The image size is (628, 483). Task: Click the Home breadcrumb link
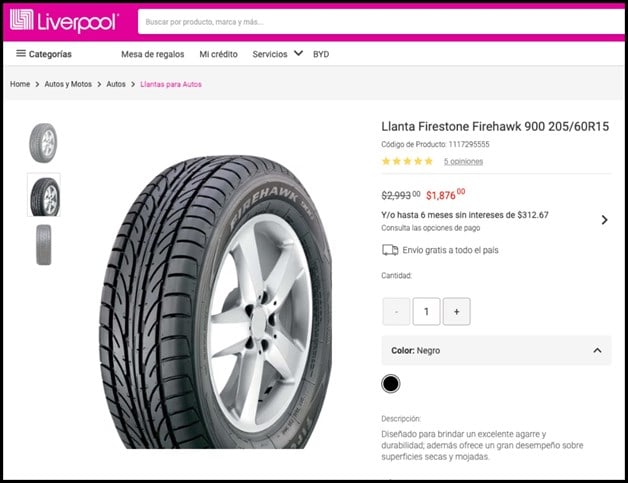(20, 84)
